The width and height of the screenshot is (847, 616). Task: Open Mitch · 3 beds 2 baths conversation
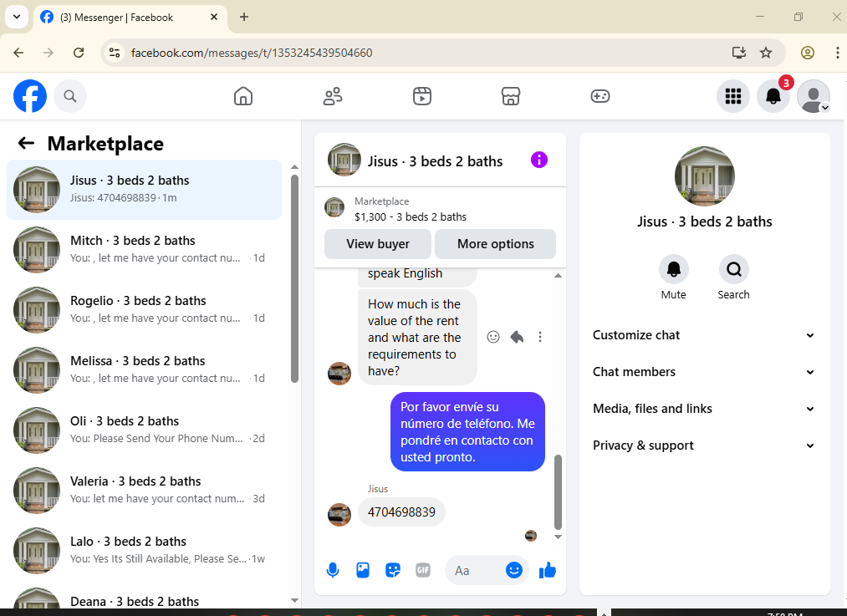[x=144, y=249]
